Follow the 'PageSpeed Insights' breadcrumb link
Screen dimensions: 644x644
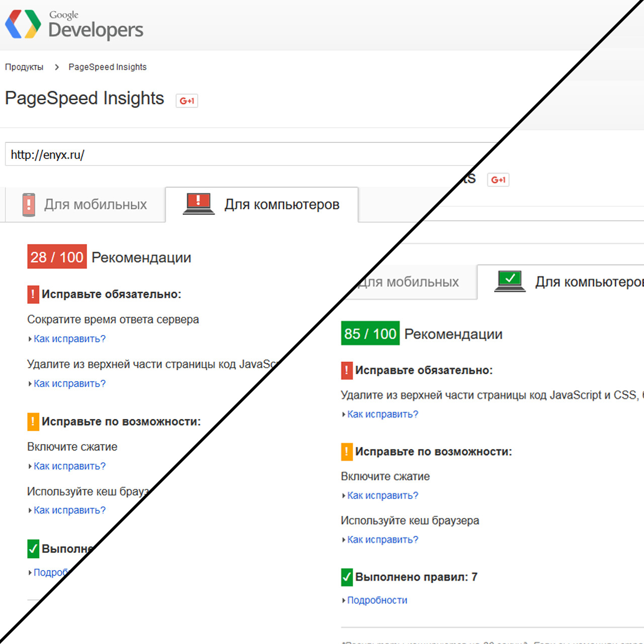108,67
